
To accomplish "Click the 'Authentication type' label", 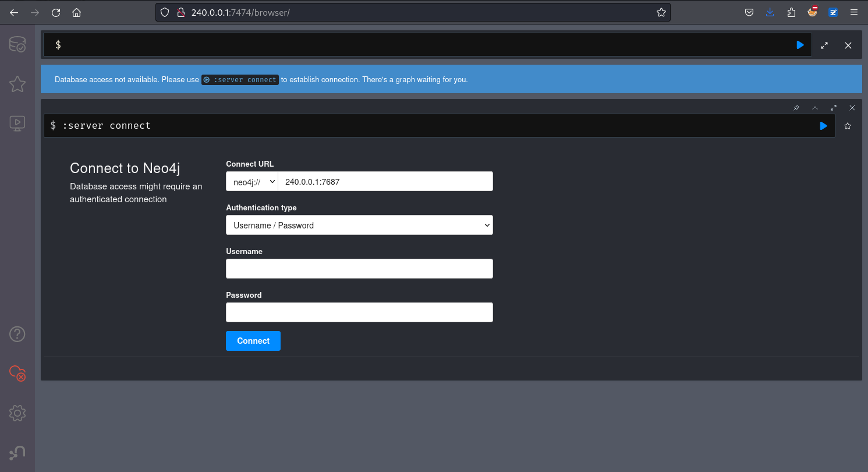I will [261, 207].
